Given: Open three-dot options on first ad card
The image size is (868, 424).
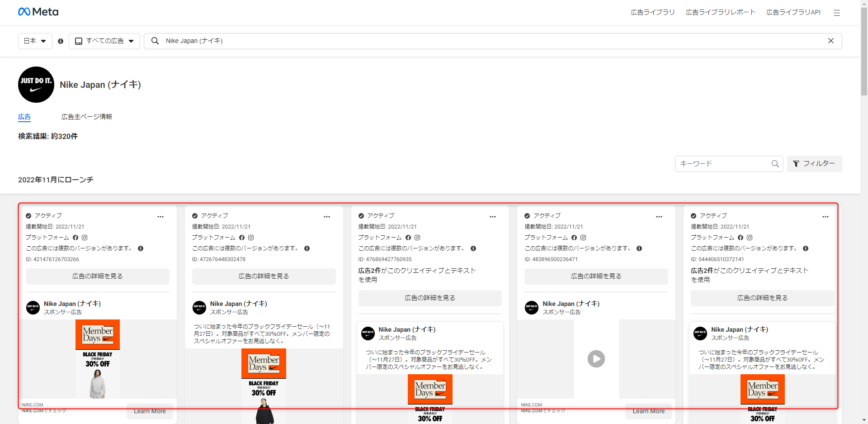Looking at the screenshot, I should click(x=160, y=217).
